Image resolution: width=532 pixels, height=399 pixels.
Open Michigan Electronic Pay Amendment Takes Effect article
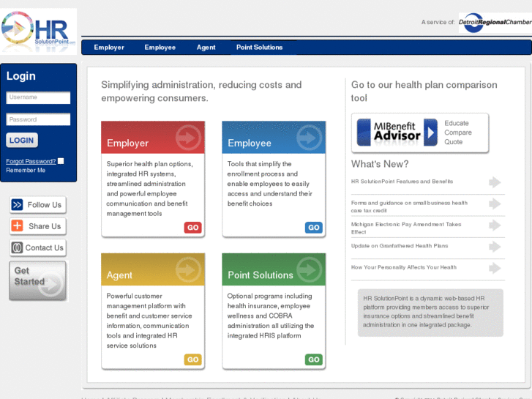[406, 228]
